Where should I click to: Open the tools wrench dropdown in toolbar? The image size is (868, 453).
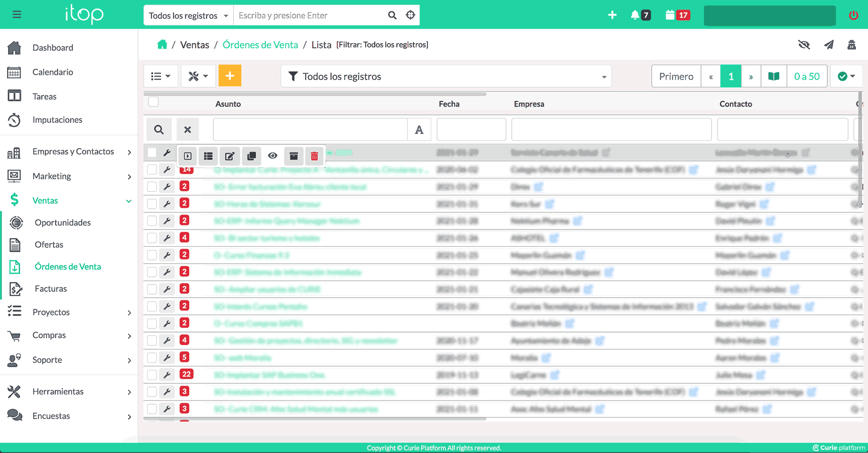click(198, 76)
